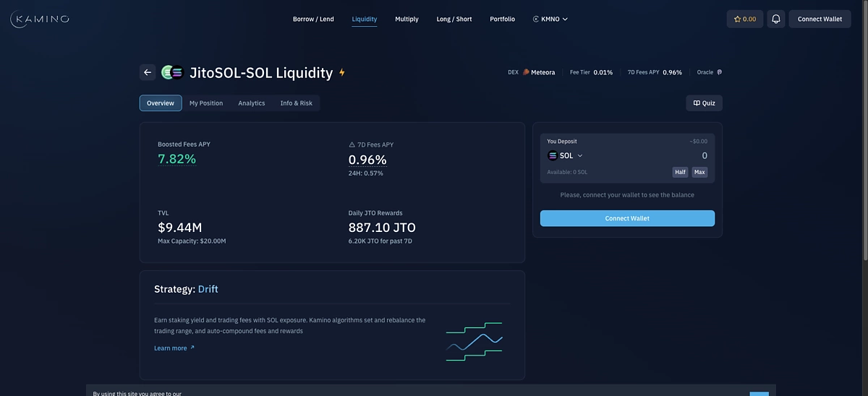Click the KMNO token icon in nav
Screen dimensions: 868x396
[x=536, y=19]
